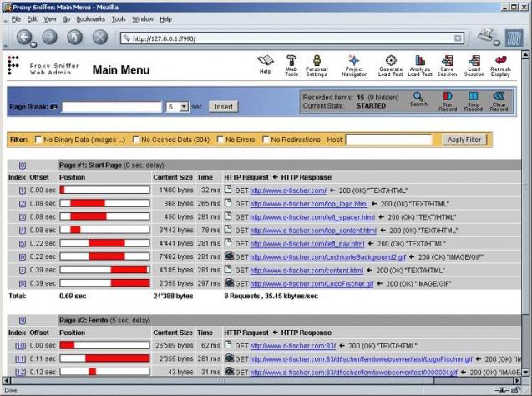The height and width of the screenshot is (396, 532).
Task: Open Analyse Load Test icon
Action: (420, 60)
